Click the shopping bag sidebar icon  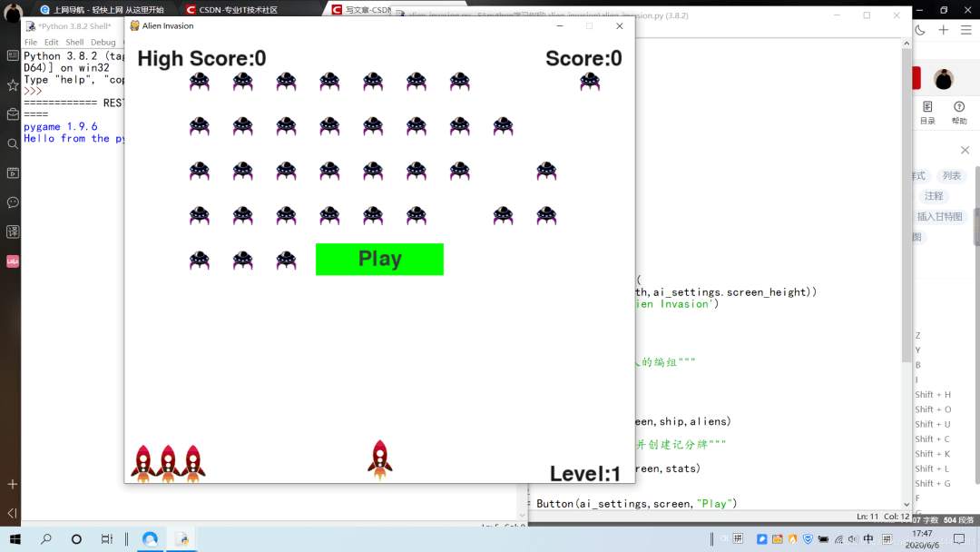(13, 114)
